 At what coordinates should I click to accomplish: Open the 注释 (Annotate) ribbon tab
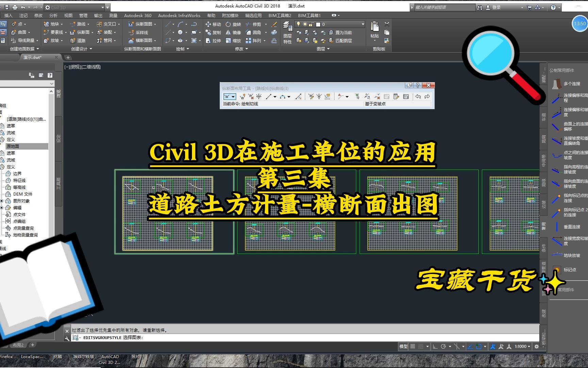click(x=23, y=15)
